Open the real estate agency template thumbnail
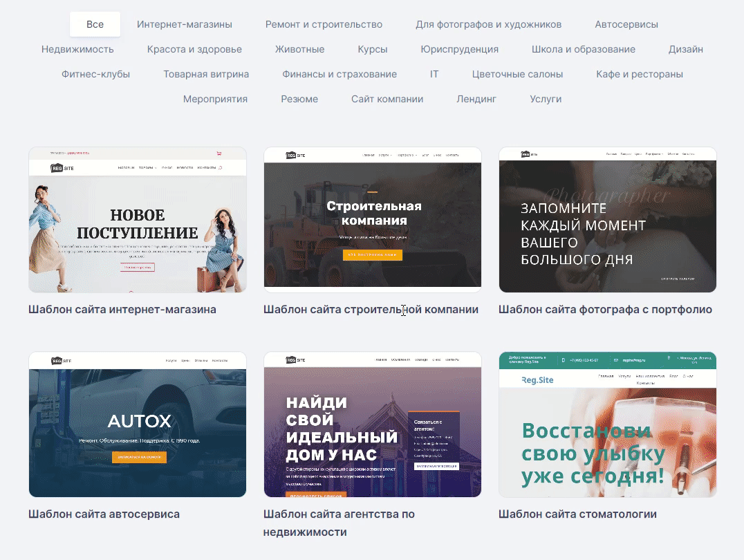 point(373,424)
